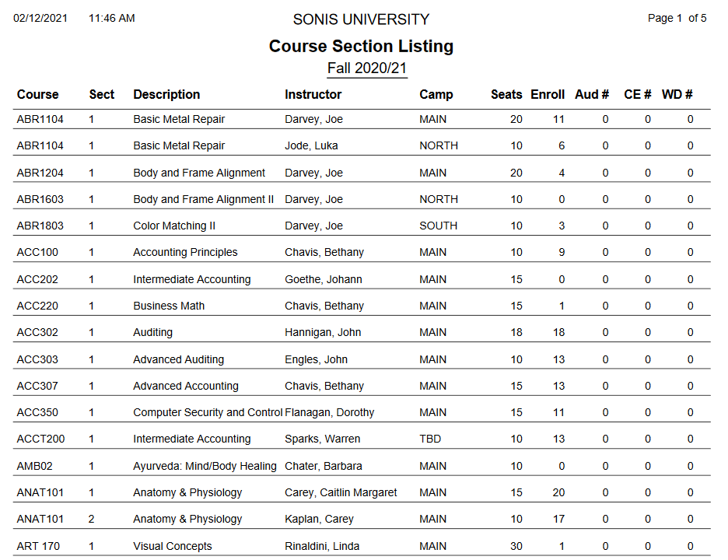Select the Color Matching II description
The height and width of the screenshot is (560, 728).
[174, 226]
